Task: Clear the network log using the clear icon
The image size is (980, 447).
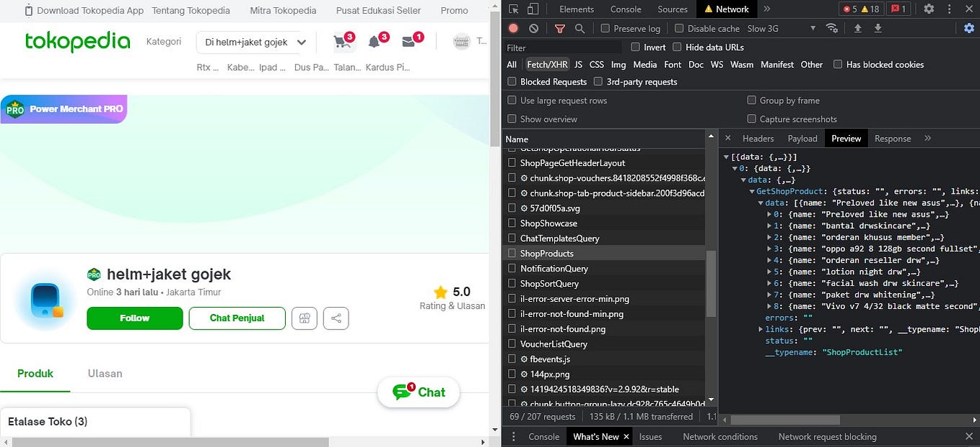Action: (x=533, y=28)
